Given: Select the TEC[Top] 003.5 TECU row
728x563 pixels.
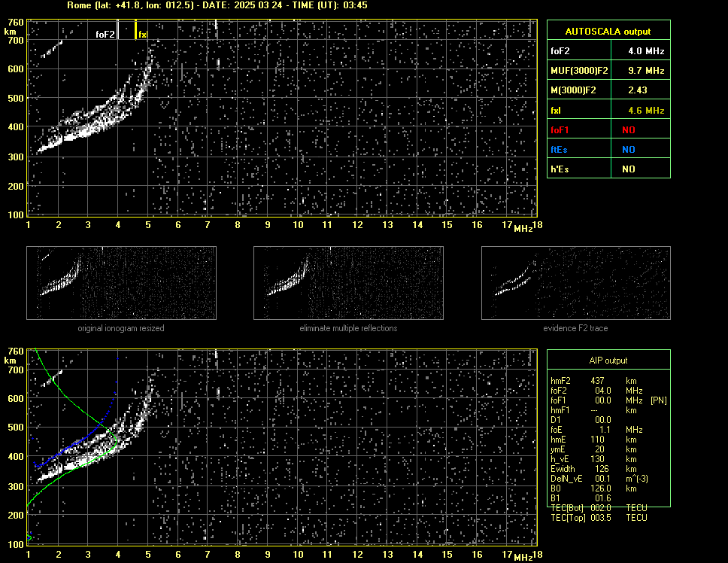Looking at the screenshot, I should point(599,518).
